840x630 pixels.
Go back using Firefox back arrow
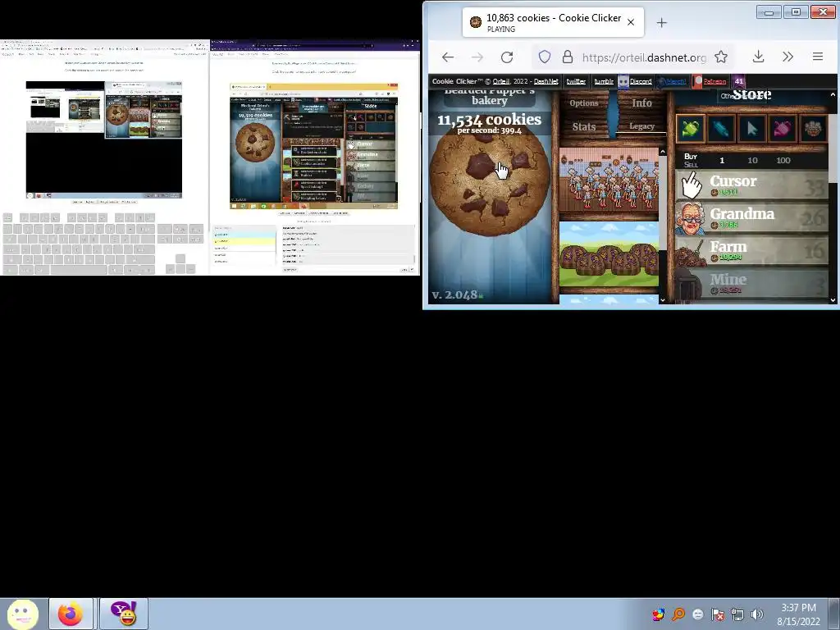(x=448, y=57)
